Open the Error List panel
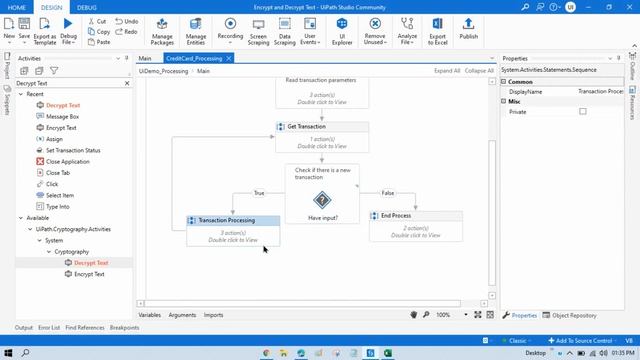This screenshot has width=640, height=360. (49, 327)
